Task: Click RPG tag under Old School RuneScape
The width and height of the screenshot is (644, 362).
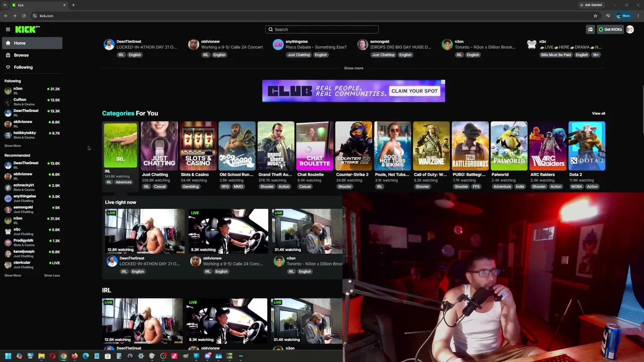Action: tap(225, 187)
